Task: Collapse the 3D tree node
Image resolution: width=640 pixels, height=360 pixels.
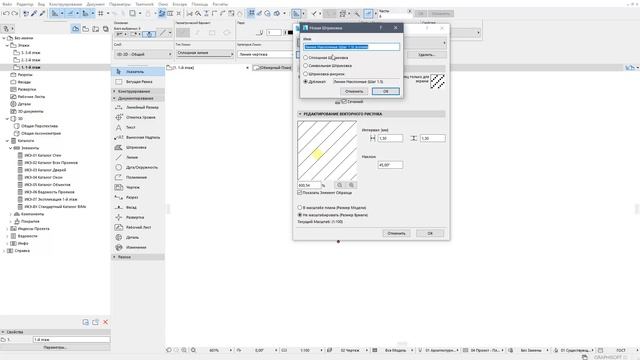Action: click(7, 119)
